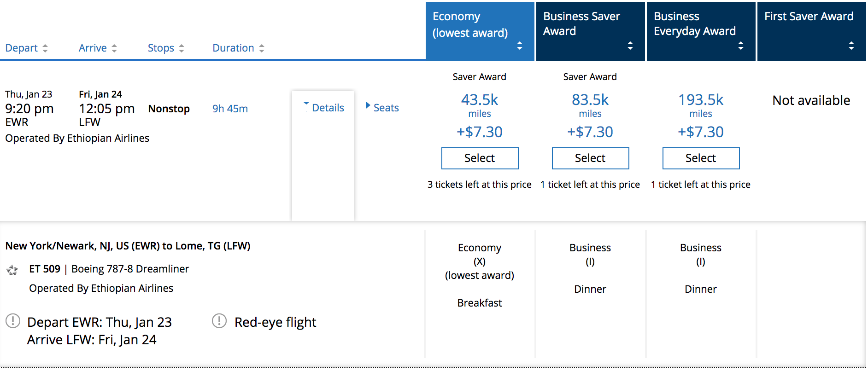This screenshot has width=868, height=371.
Task: Sort flights by Arrive time arrows
Action: [x=114, y=48]
